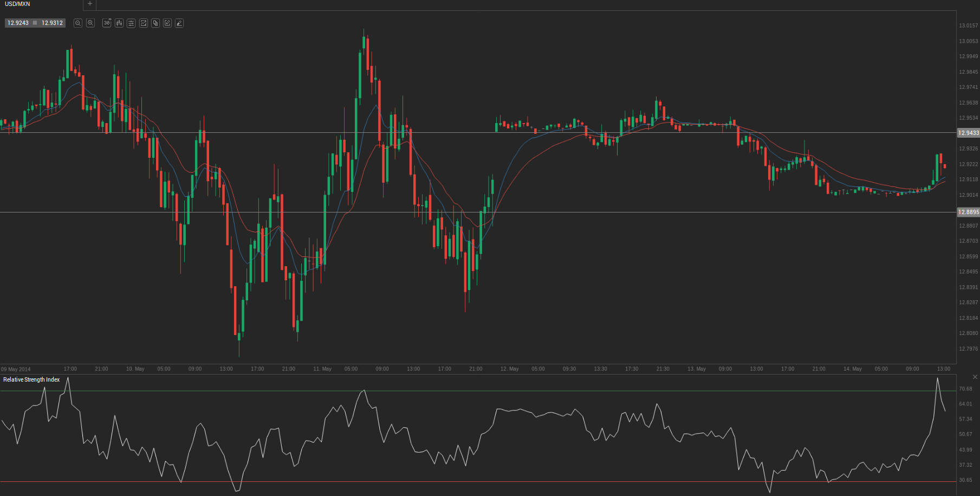This screenshot has width=980, height=496.
Task: Click the small square between bid and ask
Action: [35, 23]
